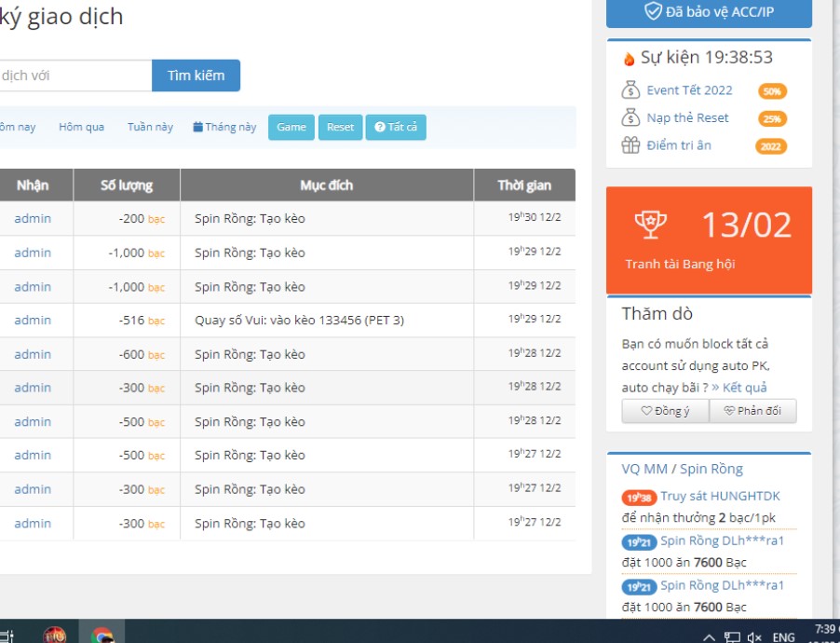Click the trophy icon in the orange banner
Viewport: 840px width, 643px height.
(x=650, y=224)
